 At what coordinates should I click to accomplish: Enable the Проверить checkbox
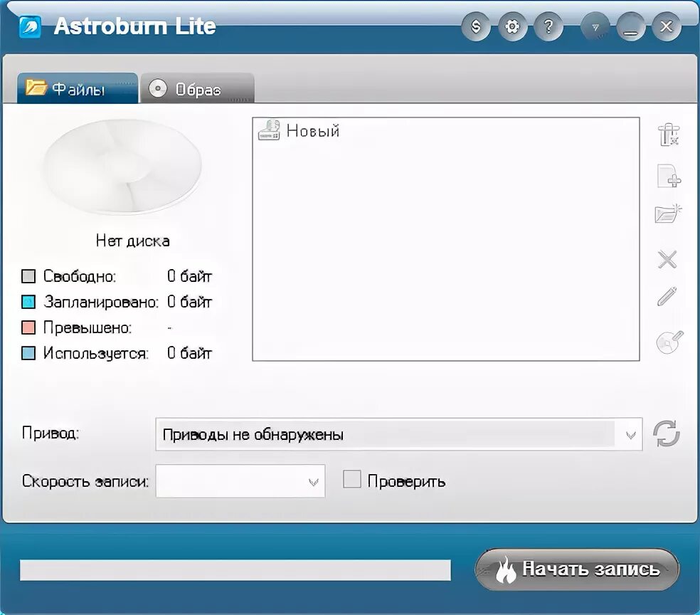point(352,479)
